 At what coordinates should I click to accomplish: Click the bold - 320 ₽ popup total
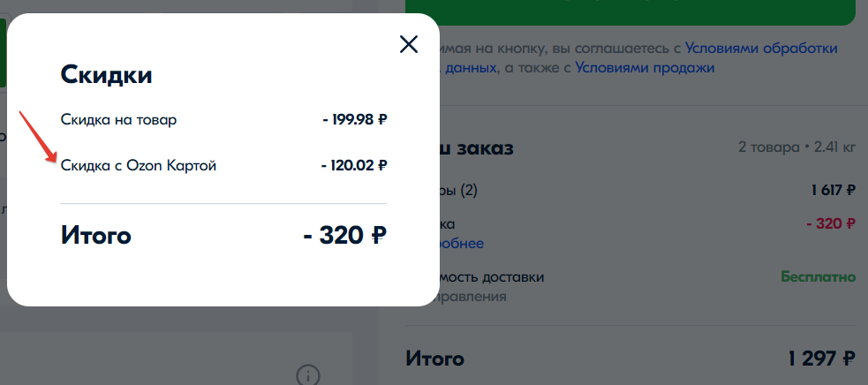[344, 236]
